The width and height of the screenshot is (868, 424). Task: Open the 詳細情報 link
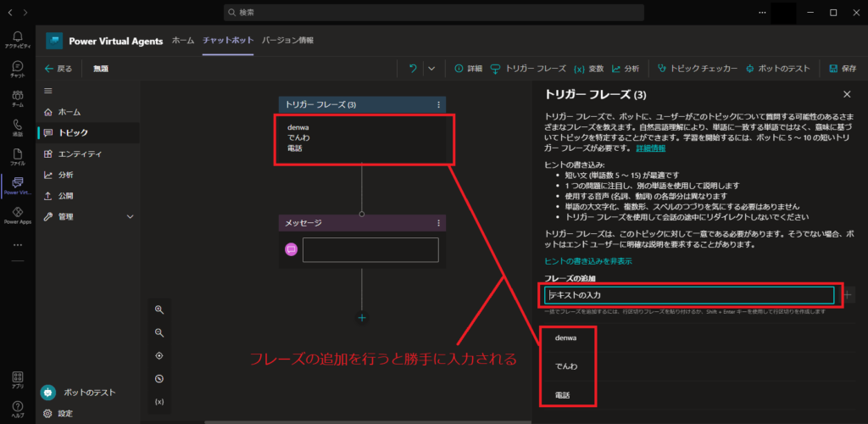tap(650, 148)
